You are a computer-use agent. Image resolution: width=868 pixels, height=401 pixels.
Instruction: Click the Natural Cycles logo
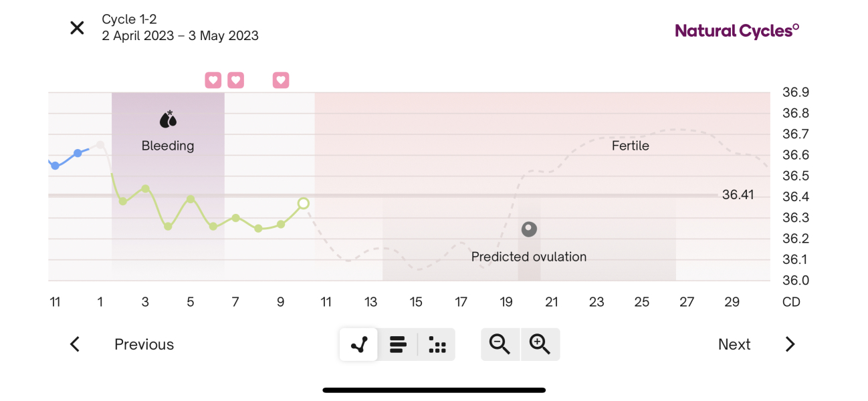[736, 29]
